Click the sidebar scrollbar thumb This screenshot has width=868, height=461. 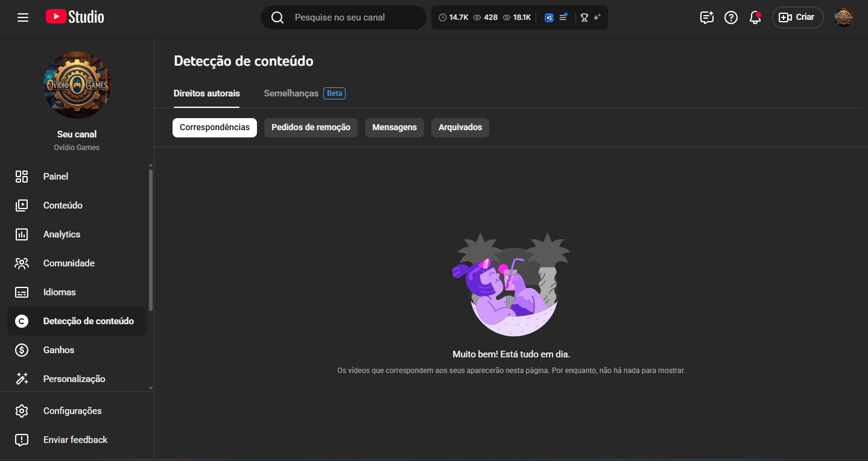(151, 240)
